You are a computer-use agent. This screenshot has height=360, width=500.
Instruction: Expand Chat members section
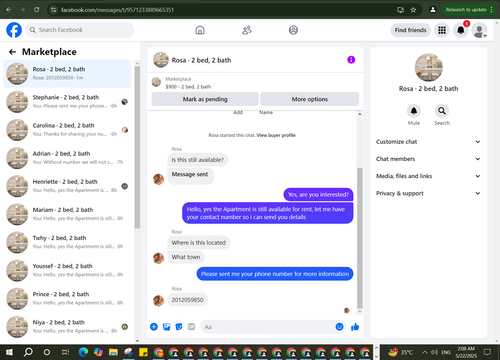pos(428,159)
